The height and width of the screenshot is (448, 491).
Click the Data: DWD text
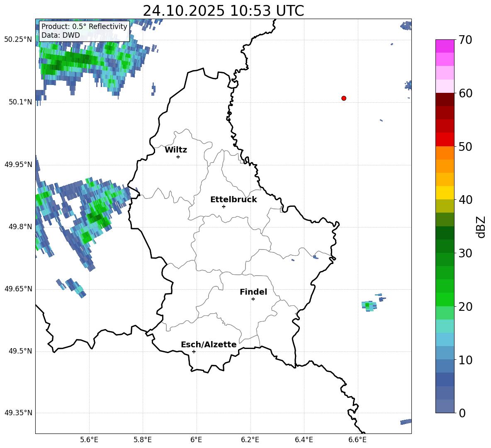(61, 35)
